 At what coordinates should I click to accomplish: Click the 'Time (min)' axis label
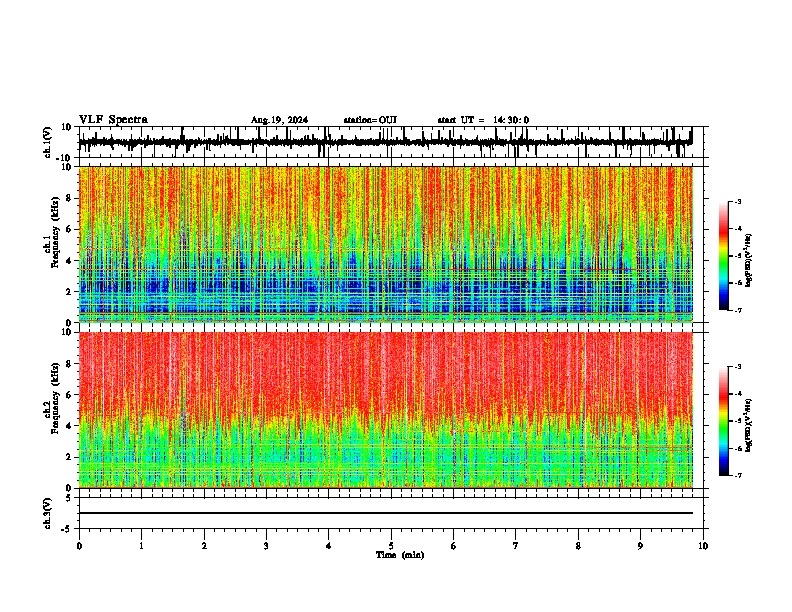point(400,555)
